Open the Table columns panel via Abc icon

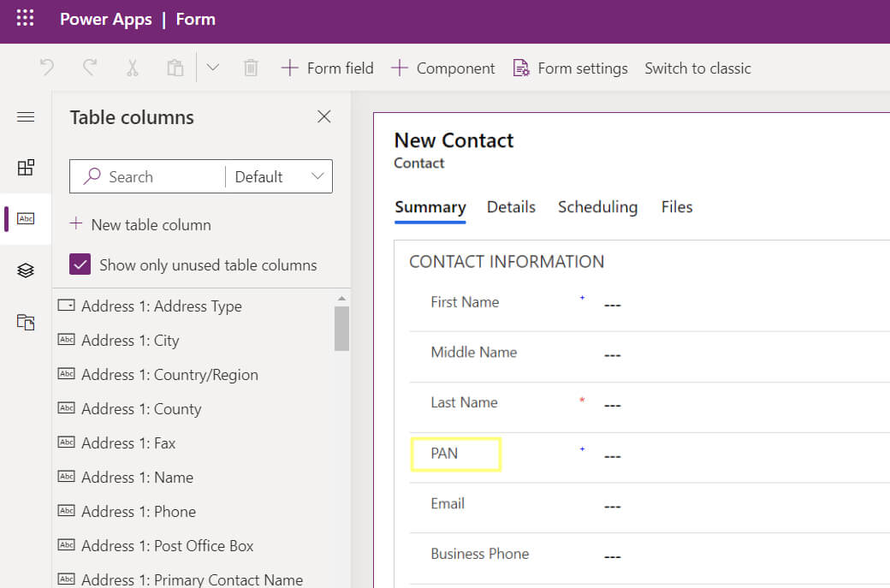pos(26,219)
